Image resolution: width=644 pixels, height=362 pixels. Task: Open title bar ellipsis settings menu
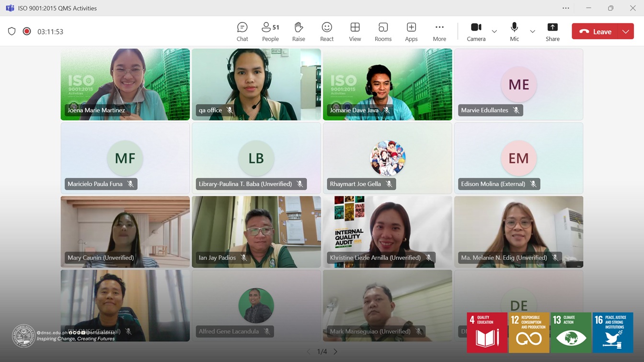click(566, 8)
